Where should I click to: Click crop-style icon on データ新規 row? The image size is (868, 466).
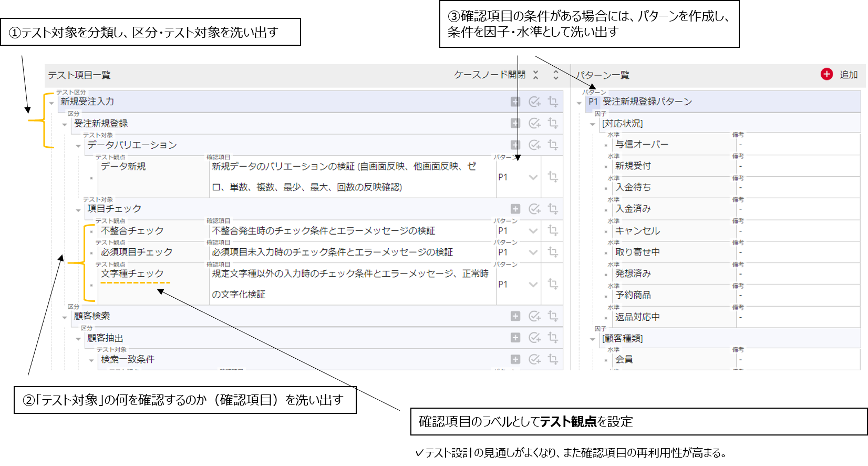click(553, 177)
